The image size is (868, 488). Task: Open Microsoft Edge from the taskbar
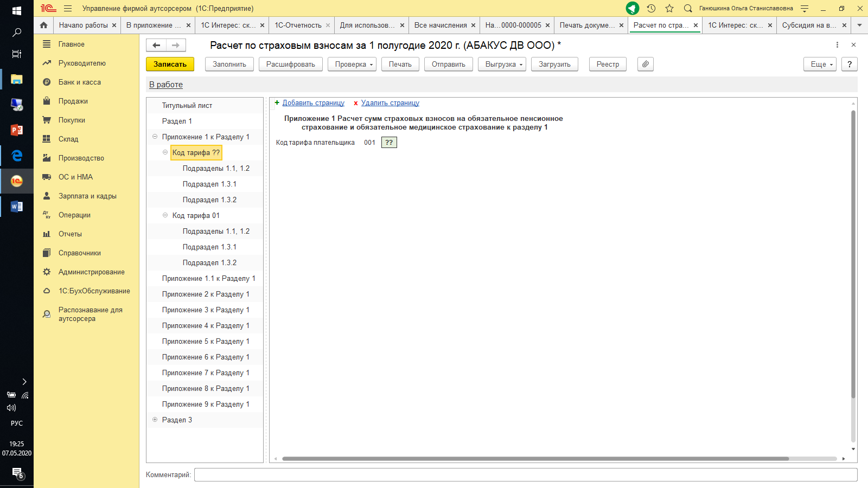(17, 156)
